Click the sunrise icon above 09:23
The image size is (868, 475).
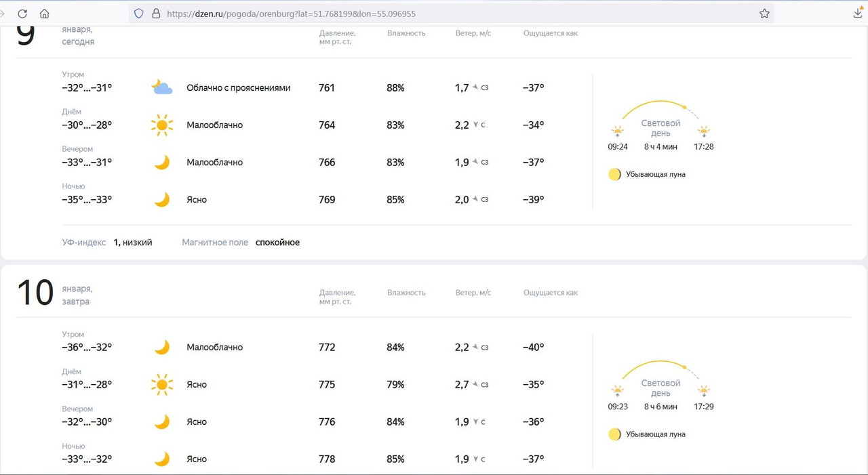tap(617, 391)
